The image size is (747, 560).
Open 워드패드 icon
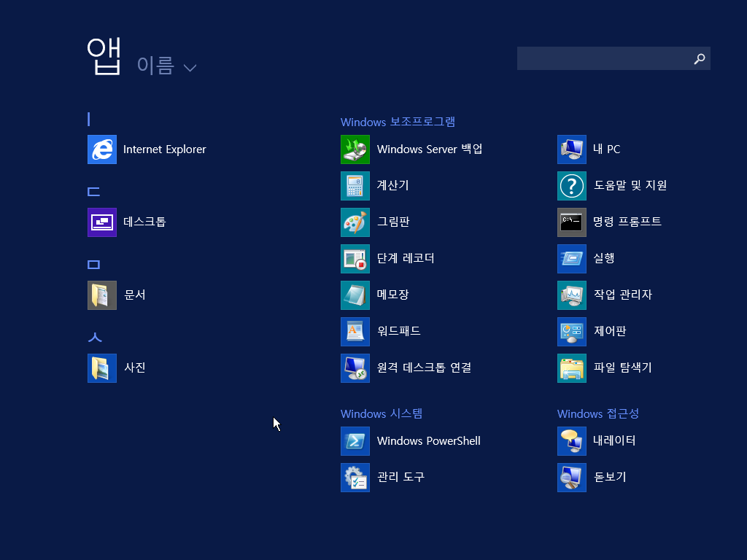coord(355,332)
